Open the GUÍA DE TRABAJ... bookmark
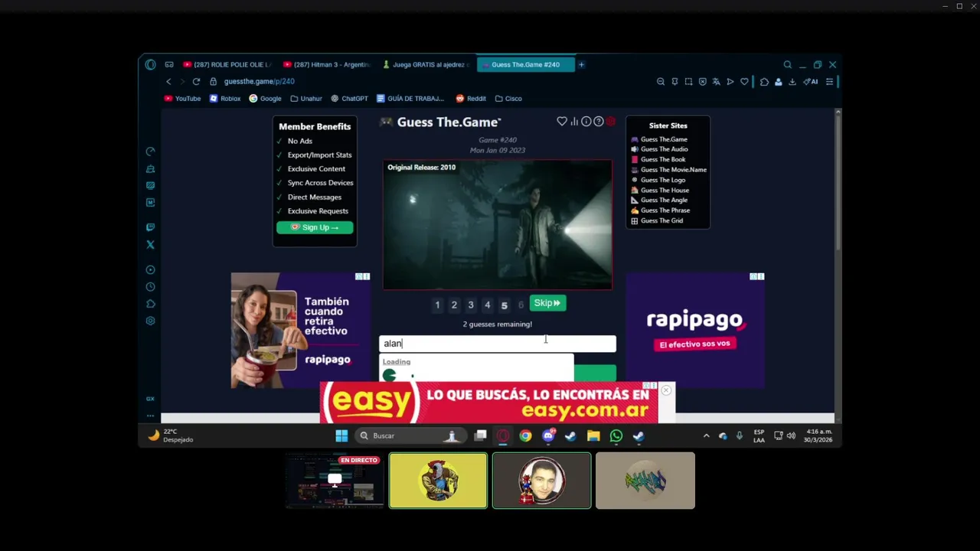 pos(410,99)
